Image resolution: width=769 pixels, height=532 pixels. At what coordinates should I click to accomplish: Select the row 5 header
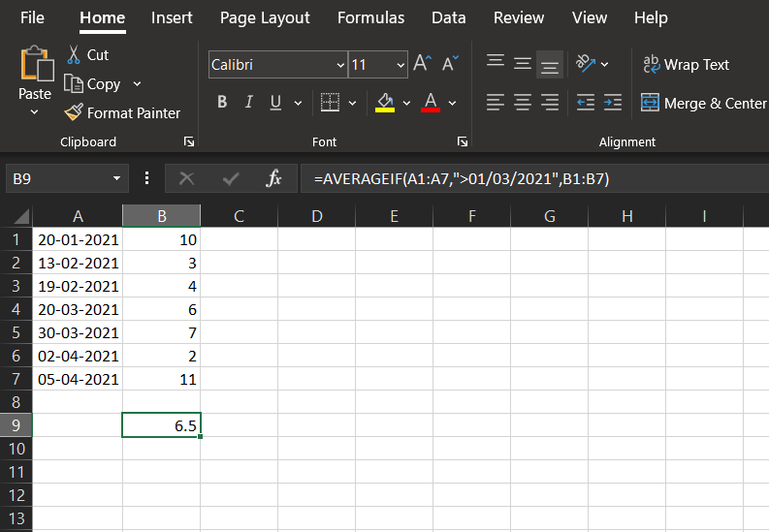16,332
